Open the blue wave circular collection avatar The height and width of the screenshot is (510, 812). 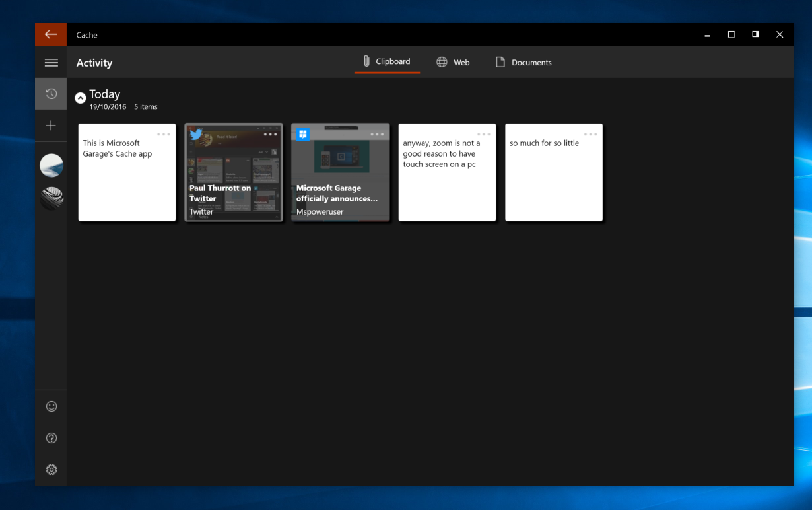coord(51,165)
